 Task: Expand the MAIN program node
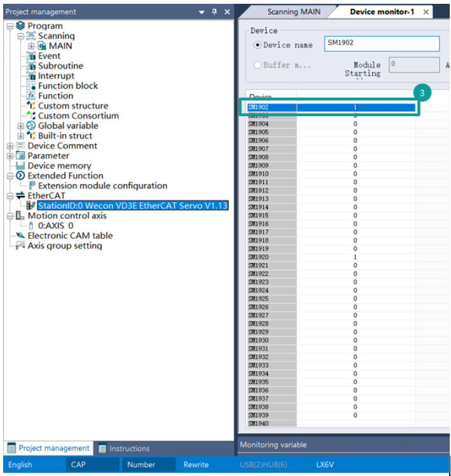(x=31, y=46)
